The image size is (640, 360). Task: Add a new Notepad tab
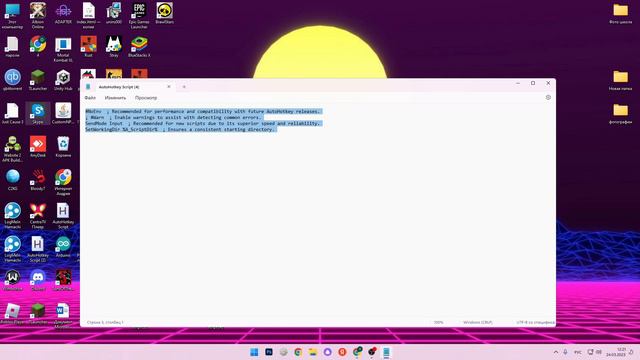coord(184,87)
